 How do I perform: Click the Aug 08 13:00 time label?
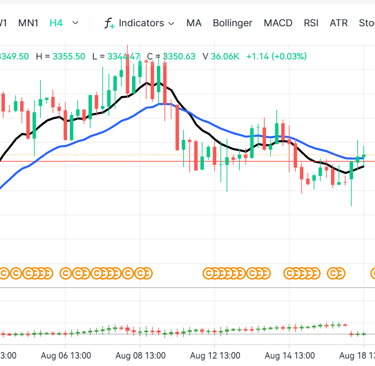tap(140, 356)
